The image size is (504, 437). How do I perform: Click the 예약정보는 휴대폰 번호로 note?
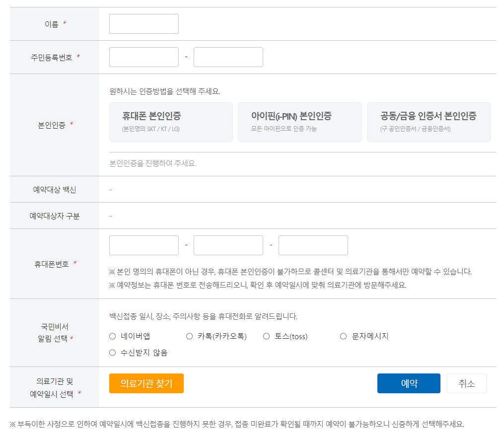click(x=258, y=285)
